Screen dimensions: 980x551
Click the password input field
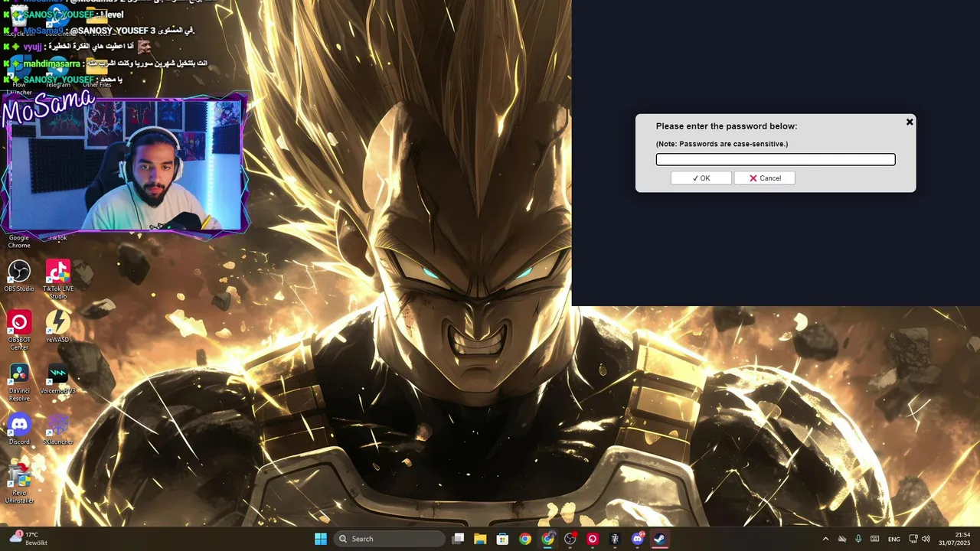coord(776,159)
